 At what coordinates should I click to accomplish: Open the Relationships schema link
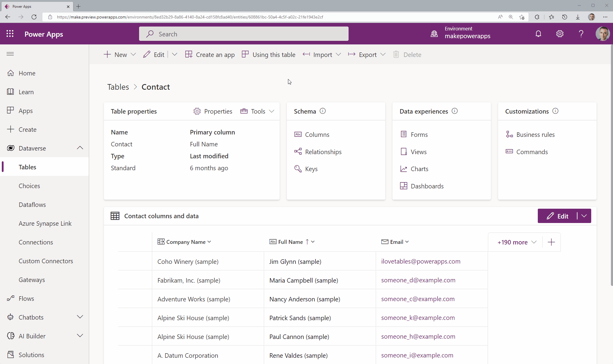(x=323, y=152)
